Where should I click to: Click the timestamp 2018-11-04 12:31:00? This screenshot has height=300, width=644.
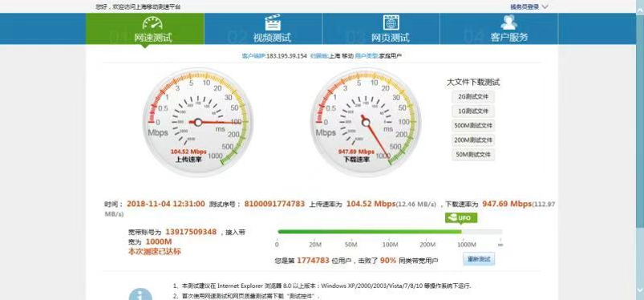click(x=165, y=204)
